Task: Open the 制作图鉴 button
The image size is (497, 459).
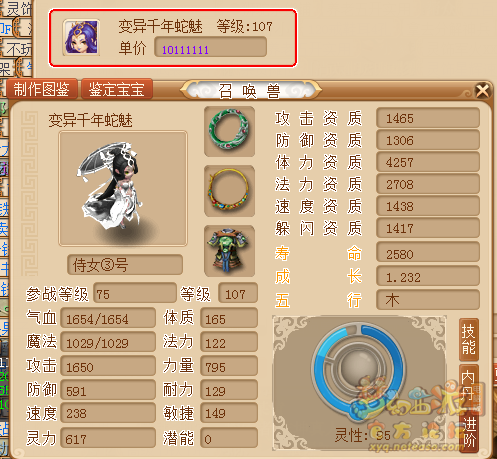Action: [42, 89]
